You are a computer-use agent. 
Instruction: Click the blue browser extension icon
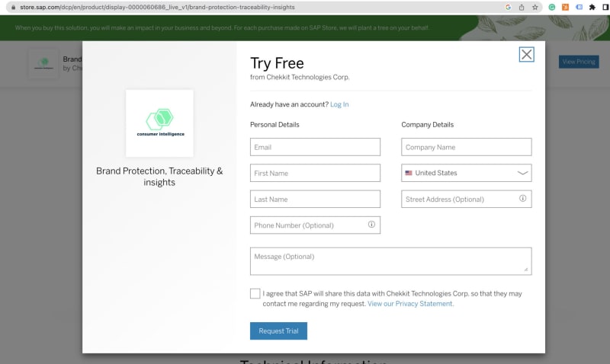coord(579,7)
